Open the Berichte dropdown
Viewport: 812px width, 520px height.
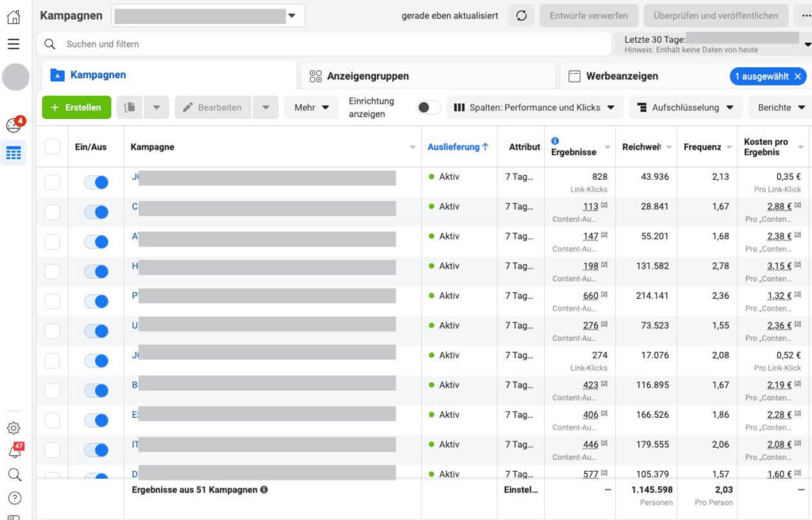[781, 107]
